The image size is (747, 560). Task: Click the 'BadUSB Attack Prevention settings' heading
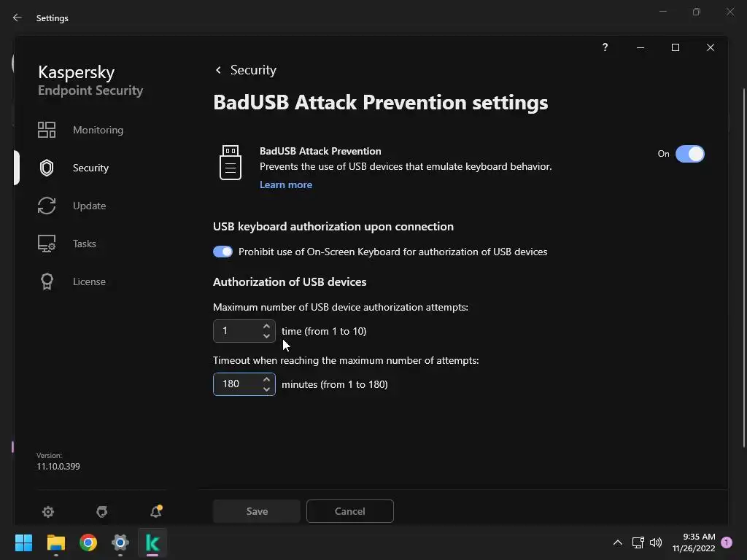tap(380, 102)
